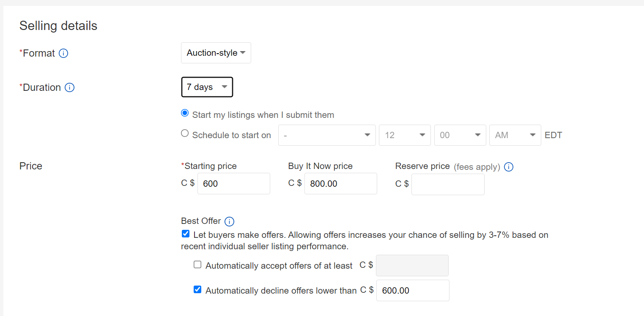Open the schedule minutes dropdown showing 00
The image size is (644, 316).
click(460, 135)
